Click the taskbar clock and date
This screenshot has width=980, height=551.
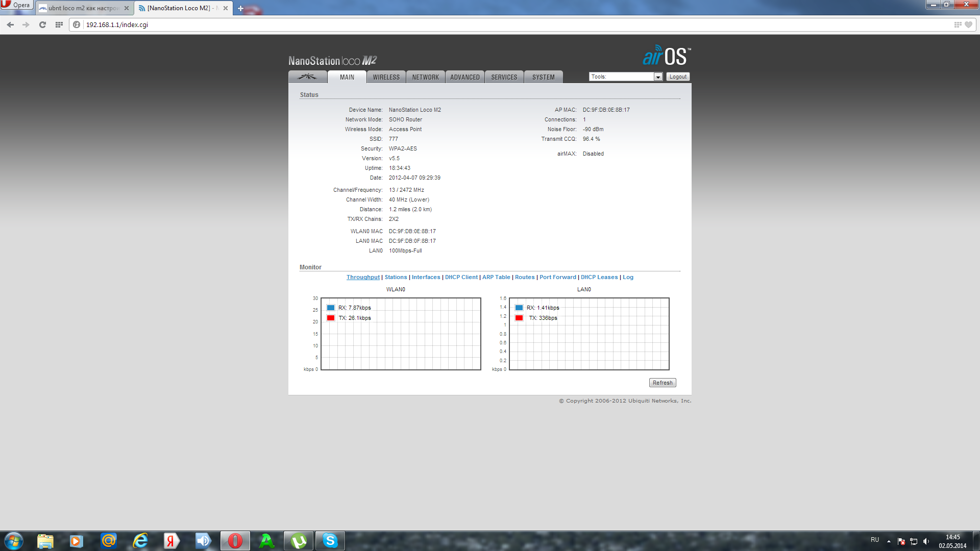pyautogui.click(x=952, y=541)
